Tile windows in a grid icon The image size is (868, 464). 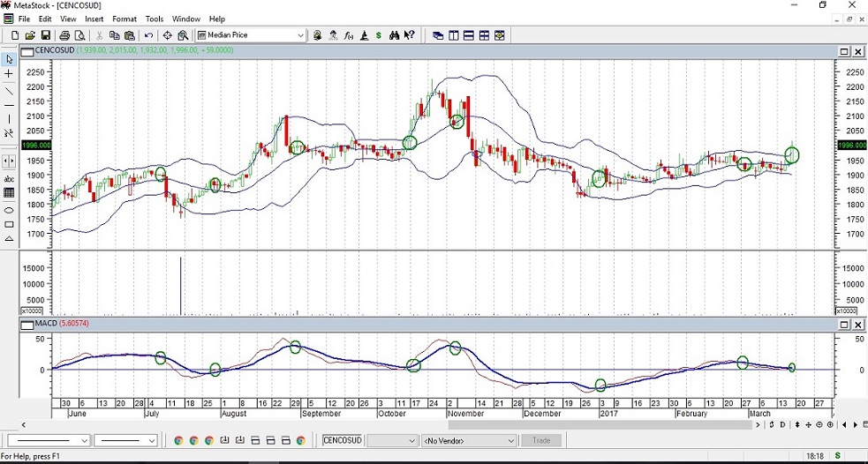pos(485,35)
